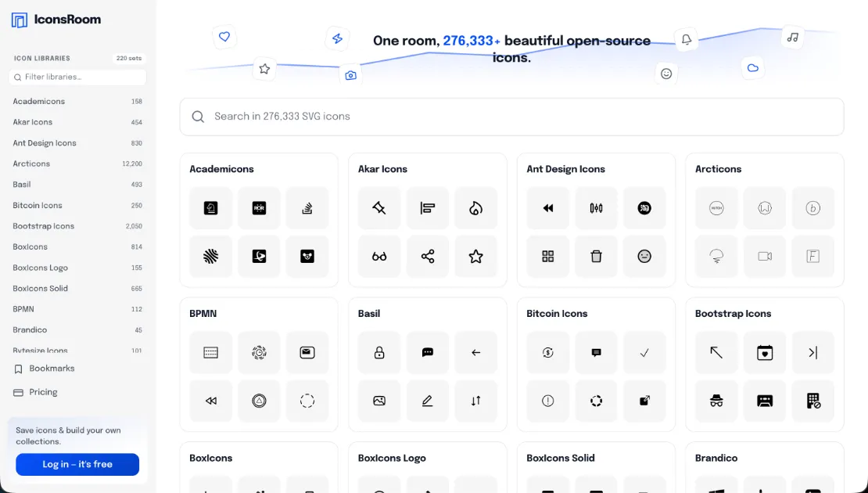Select the pencil edit icon in Basil

(428, 401)
